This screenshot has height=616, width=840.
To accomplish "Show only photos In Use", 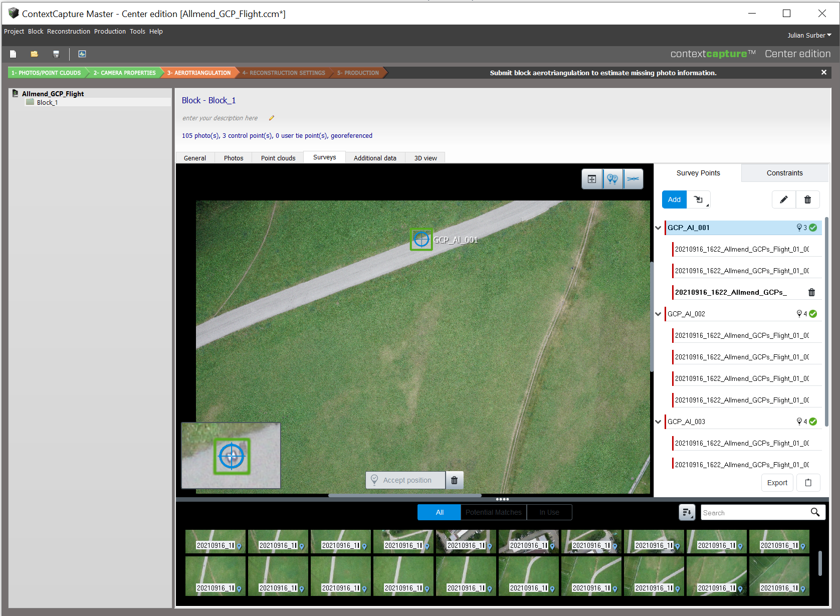I will (549, 512).
